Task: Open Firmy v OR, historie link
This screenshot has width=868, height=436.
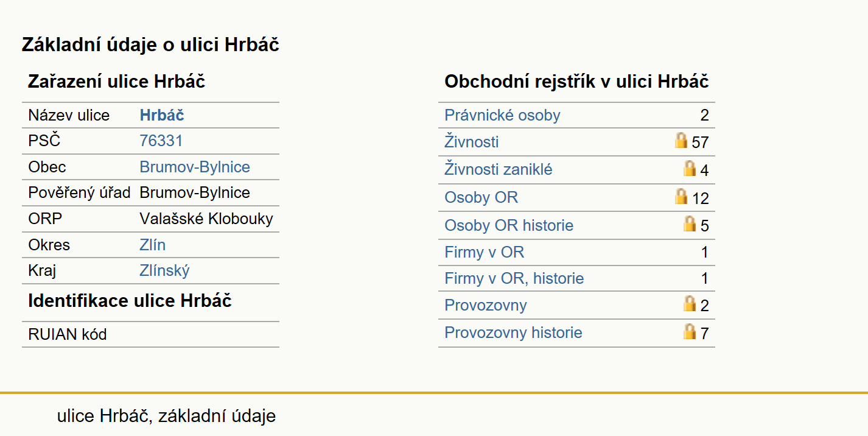Action: [x=514, y=278]
